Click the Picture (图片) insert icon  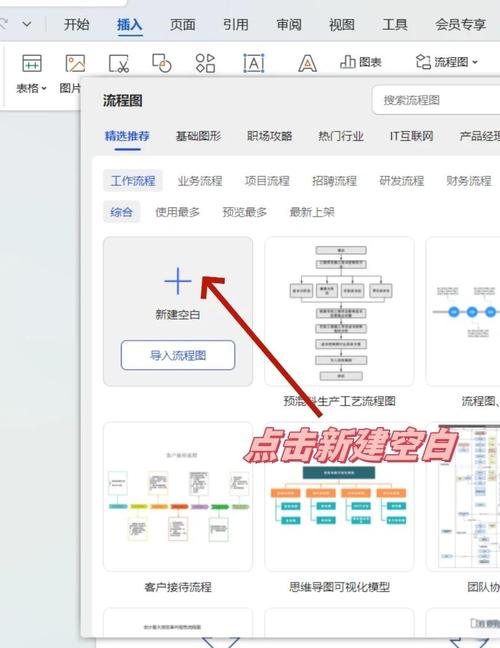(x=75, y=64)
